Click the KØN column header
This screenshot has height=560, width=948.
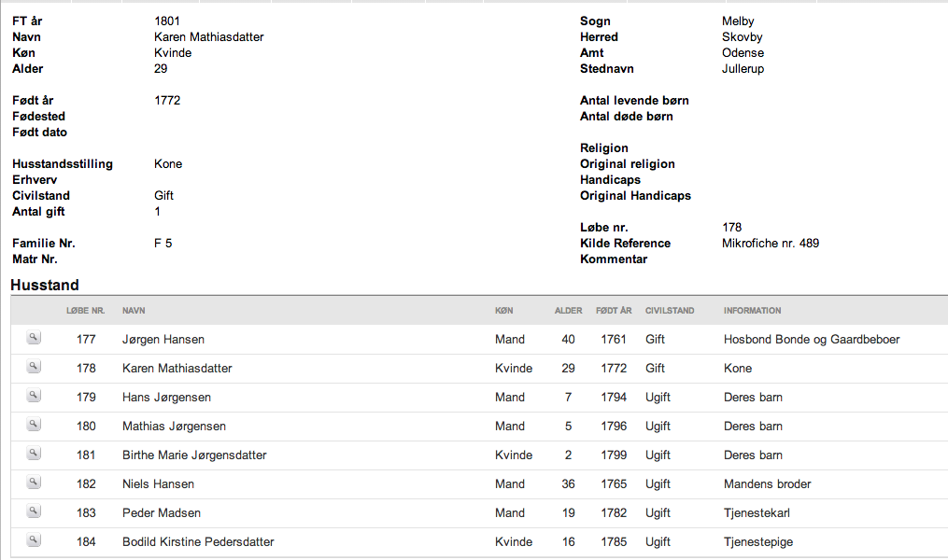(503, 311)
